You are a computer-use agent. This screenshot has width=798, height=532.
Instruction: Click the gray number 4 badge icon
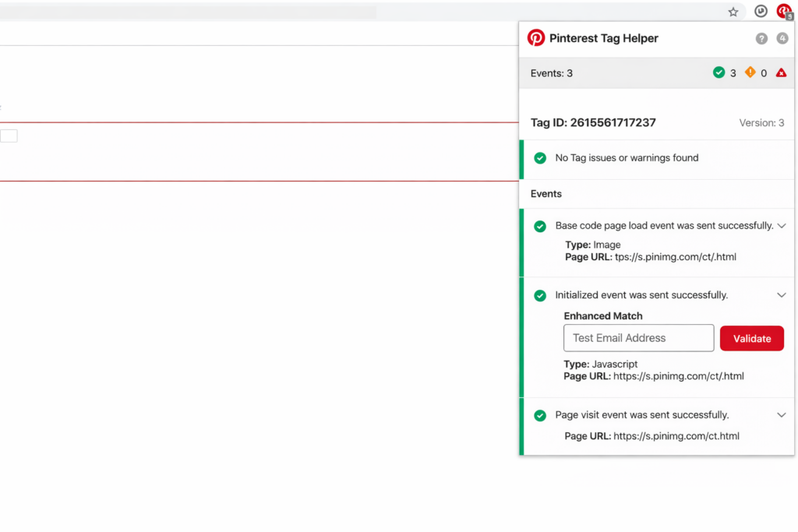(782, 38)
